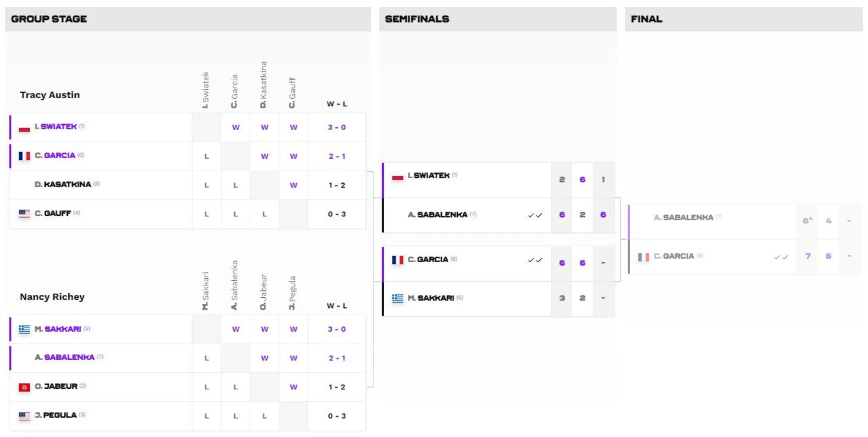Viewport: 868px width, 437px height.
Task: Click the Nancy Richey group title
Action: coord(52,297)
